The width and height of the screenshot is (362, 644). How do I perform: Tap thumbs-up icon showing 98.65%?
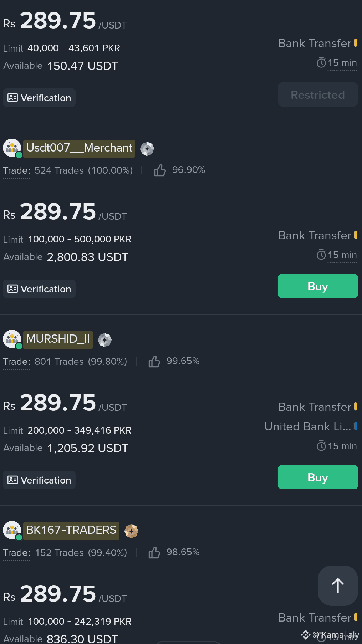tap(154, 553)
